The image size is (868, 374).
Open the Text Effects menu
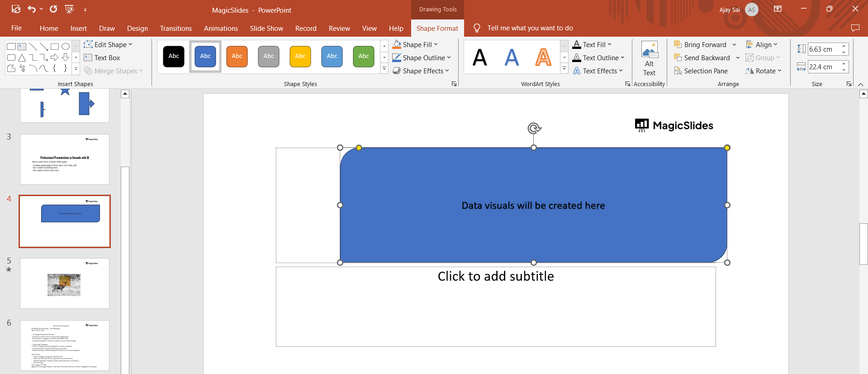[x=598, y=71]
